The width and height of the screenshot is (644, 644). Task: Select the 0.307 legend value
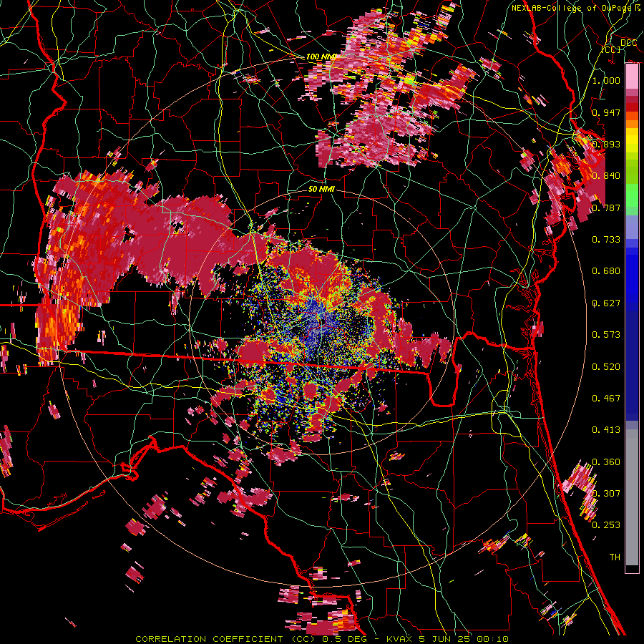(606, 493)
